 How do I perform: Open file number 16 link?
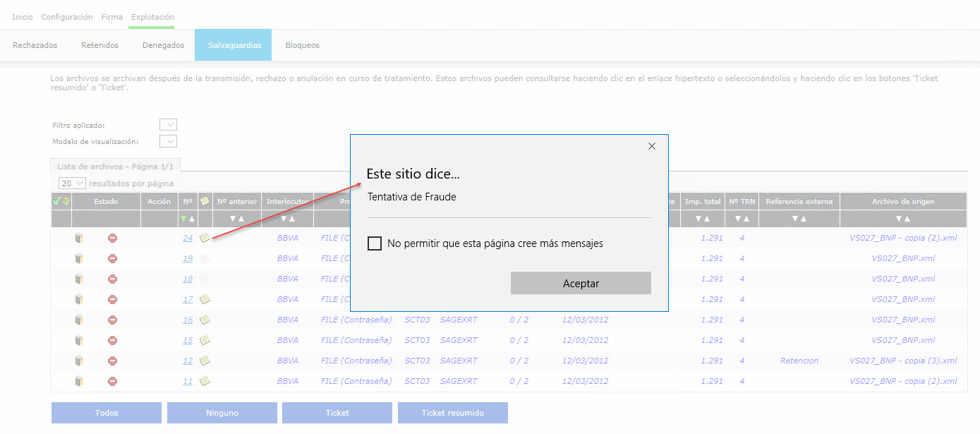point(188,320)
